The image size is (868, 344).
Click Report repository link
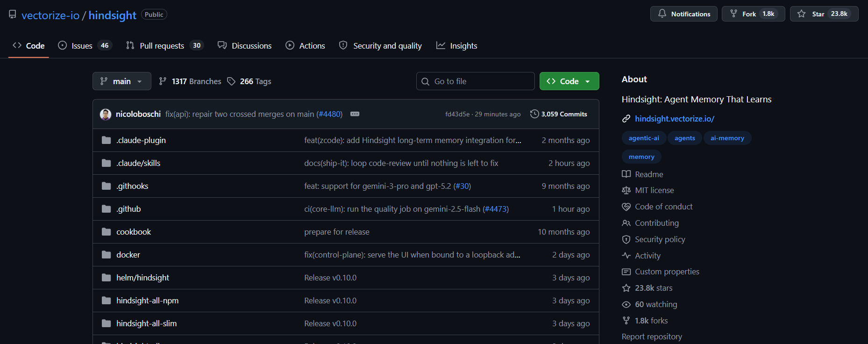click(x=652, y=337)
